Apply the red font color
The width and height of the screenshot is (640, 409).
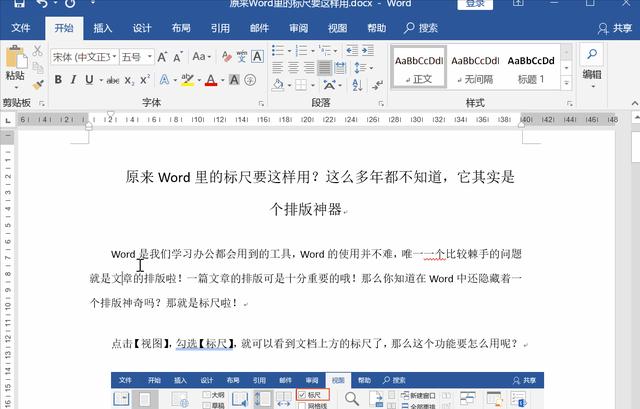(211, 80)
